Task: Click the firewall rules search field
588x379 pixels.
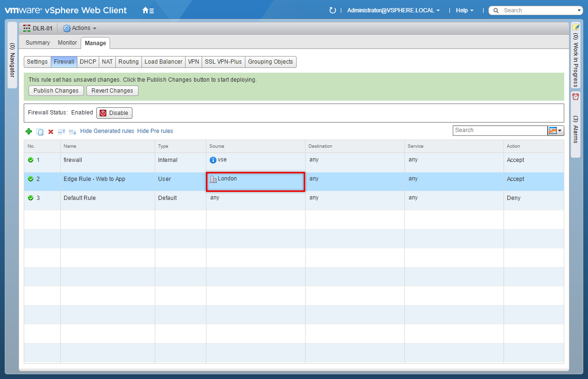Action: (500, 131)
